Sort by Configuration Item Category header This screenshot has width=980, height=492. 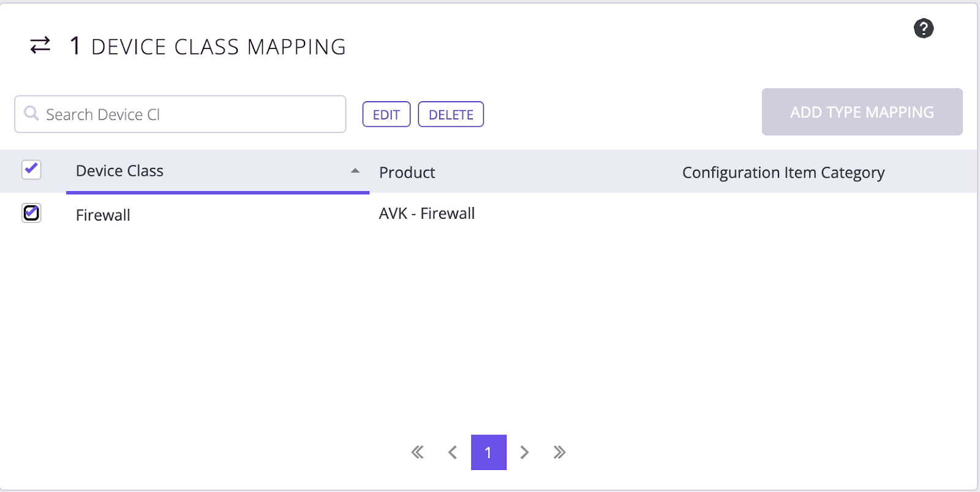point(783,173)
